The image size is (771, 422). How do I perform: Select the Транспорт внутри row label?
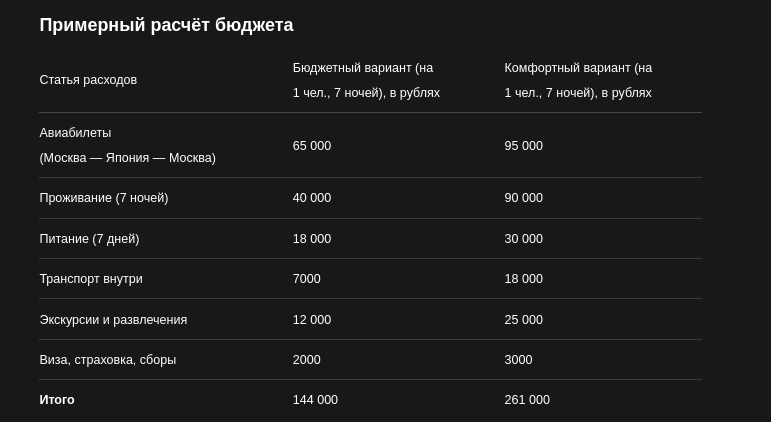pos(91,279)
